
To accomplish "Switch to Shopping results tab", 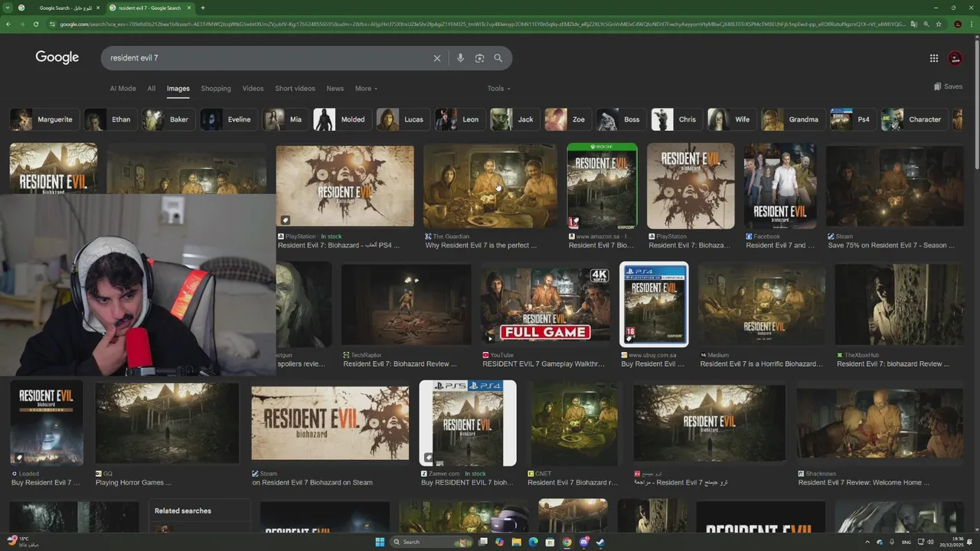I will (216, 89).
